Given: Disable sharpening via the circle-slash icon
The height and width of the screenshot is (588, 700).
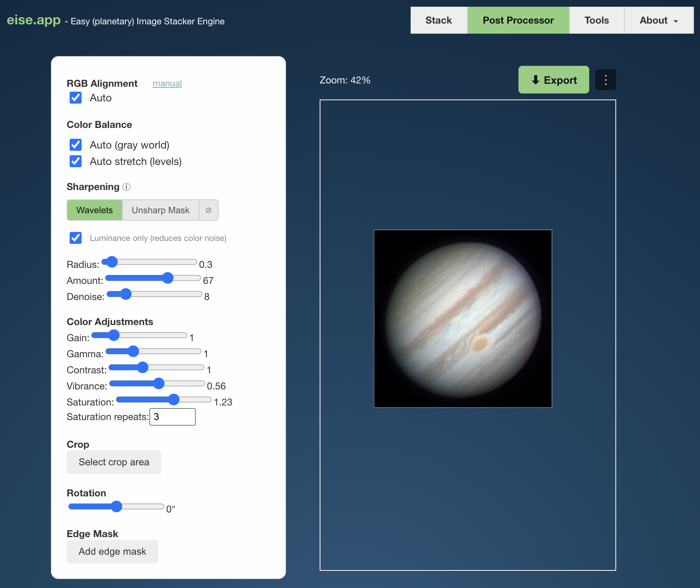Looking at the screenshot, I should [x=209, y=210].
